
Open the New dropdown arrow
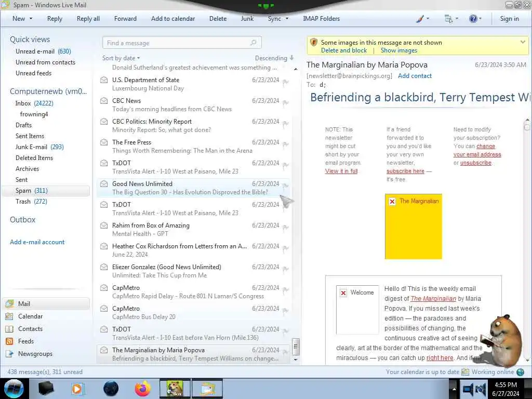[31, 19]
